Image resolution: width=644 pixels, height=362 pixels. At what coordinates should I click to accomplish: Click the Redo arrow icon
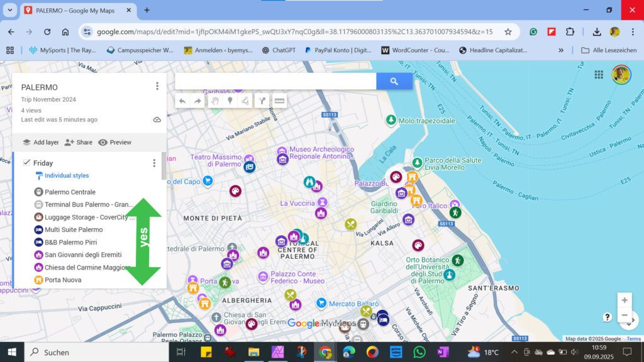(x=198, y=101)
